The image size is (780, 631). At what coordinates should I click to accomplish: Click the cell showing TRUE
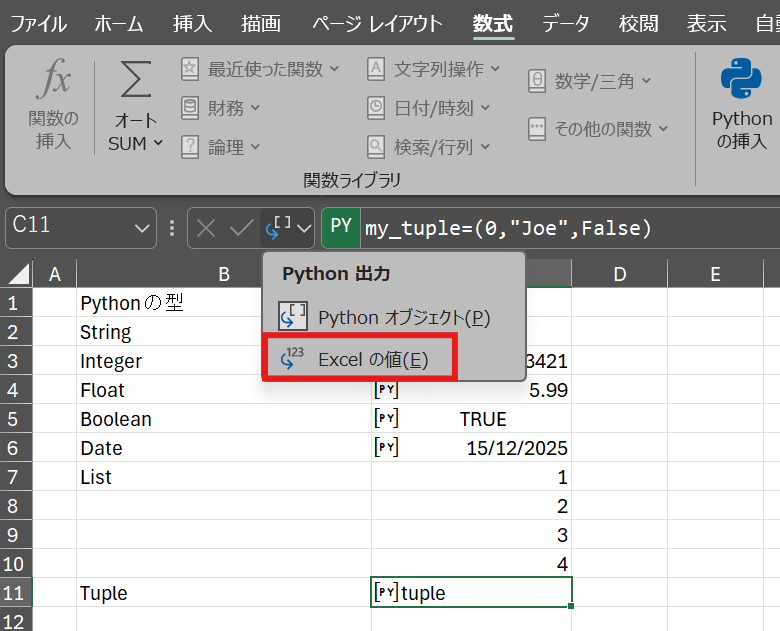pos(472,419)
